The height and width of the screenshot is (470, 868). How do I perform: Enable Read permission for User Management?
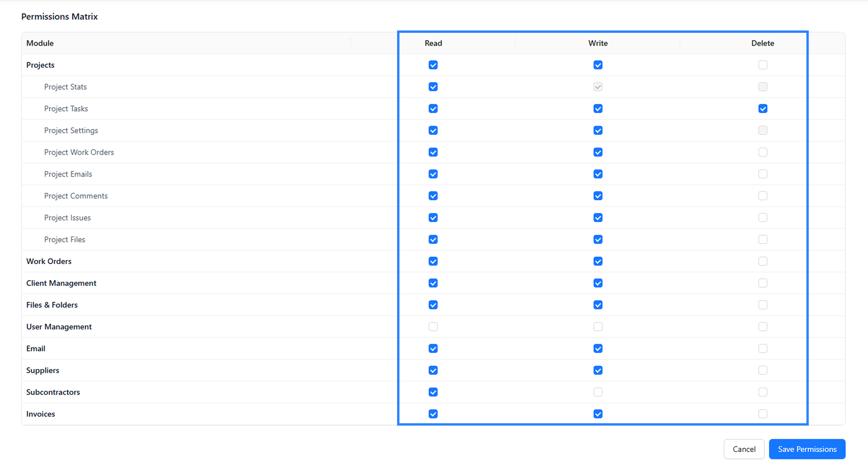tap(433, 327)
